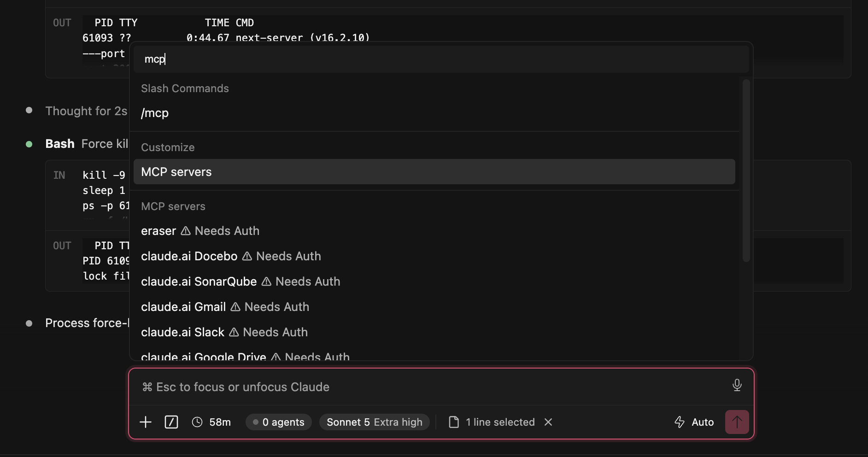Choose MCP servers under Customize

coord(434,172)
